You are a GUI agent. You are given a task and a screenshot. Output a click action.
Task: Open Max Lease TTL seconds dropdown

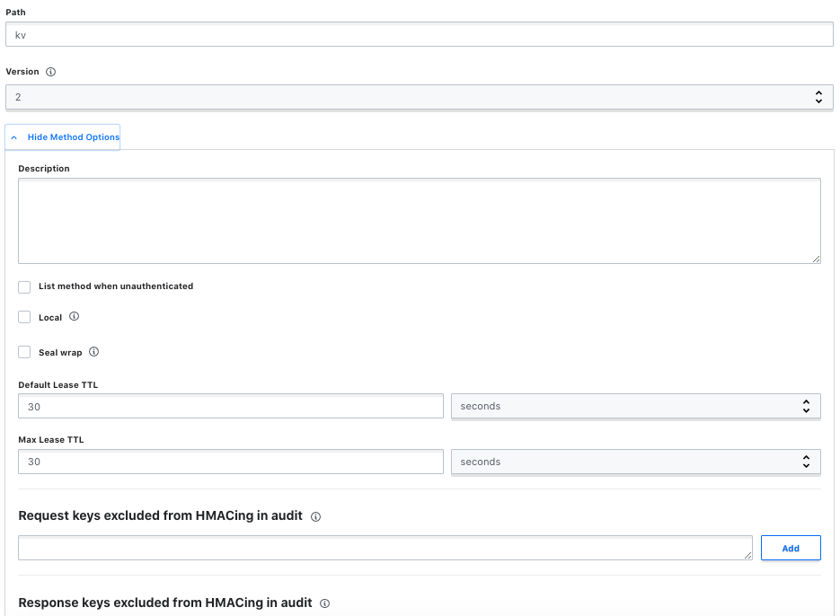pos(636,462)
